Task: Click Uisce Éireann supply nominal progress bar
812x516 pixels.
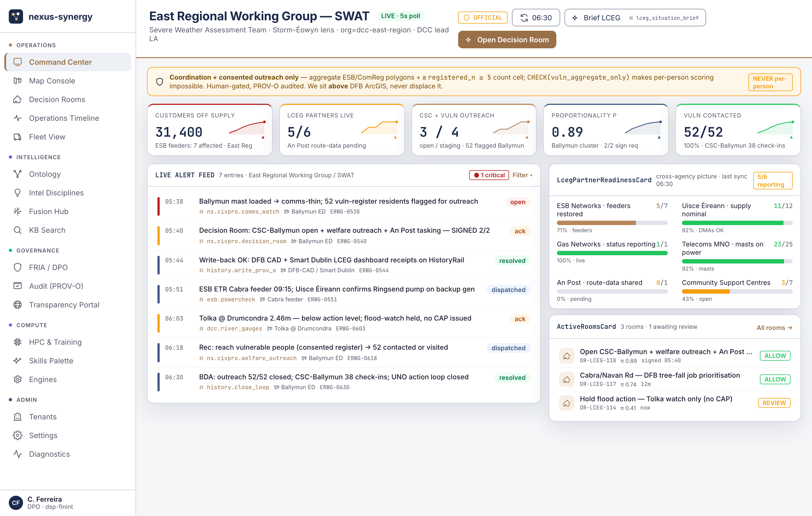Action: point(737,223)
